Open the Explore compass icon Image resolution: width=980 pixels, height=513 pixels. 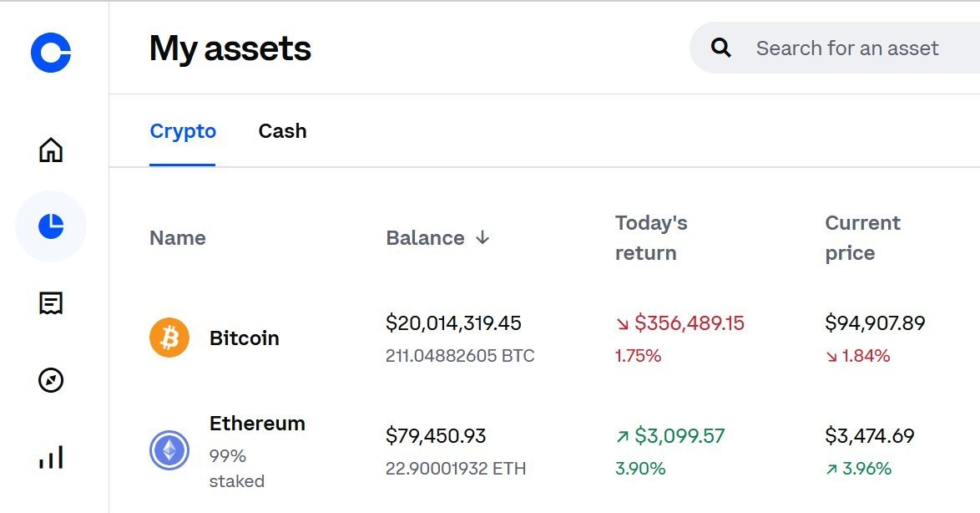pyautogui.click(x=52, y=381)
